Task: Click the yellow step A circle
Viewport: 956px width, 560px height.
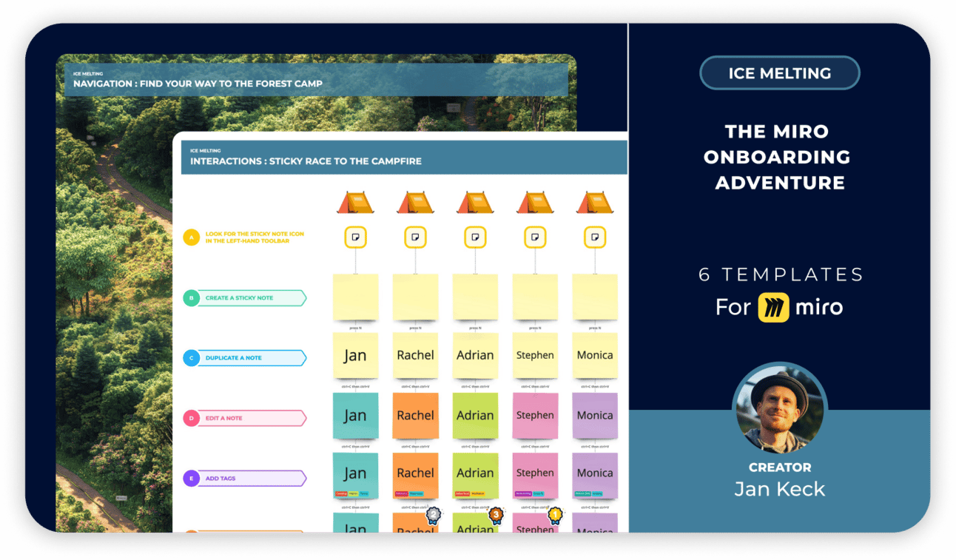Action: (192, 237)
